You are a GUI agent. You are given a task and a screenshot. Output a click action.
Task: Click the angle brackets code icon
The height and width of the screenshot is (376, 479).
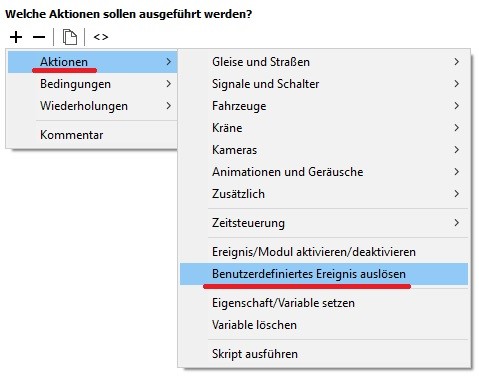(x=101, y=37)
